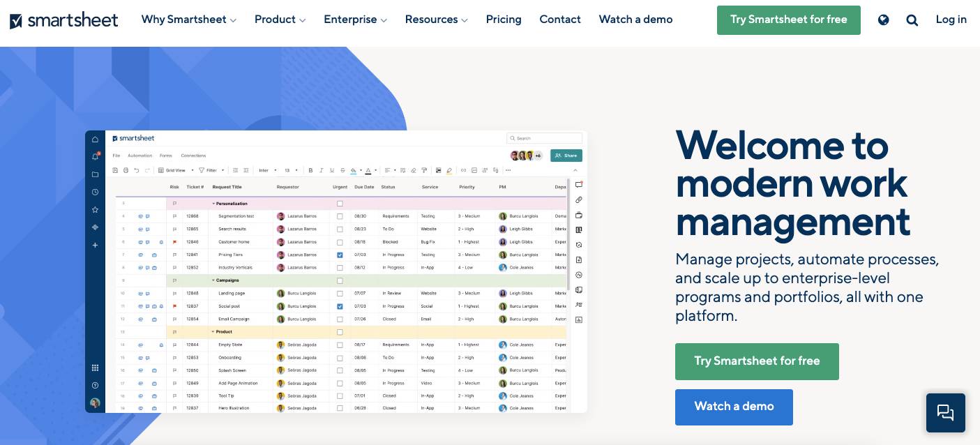This screenshot has height=445, width=980.
Task: Open Recents clock icon in sidebar
Action: [x=96, y=192]
